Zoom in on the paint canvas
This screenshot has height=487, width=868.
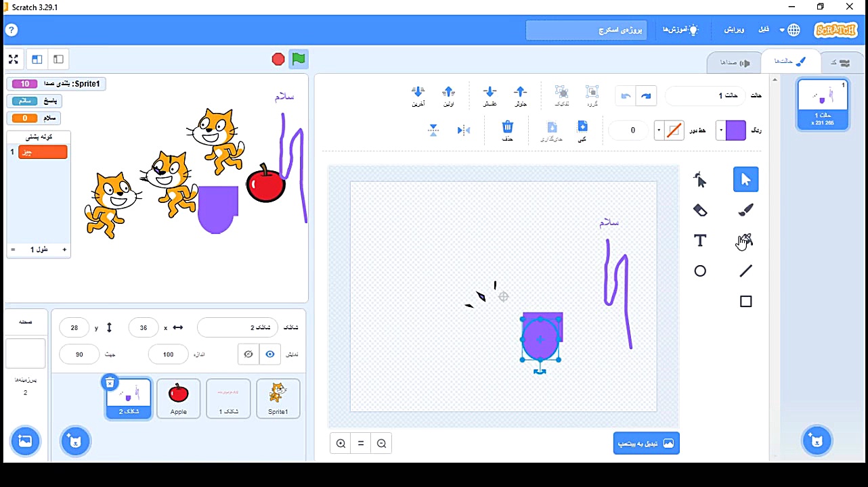point(341,444)
